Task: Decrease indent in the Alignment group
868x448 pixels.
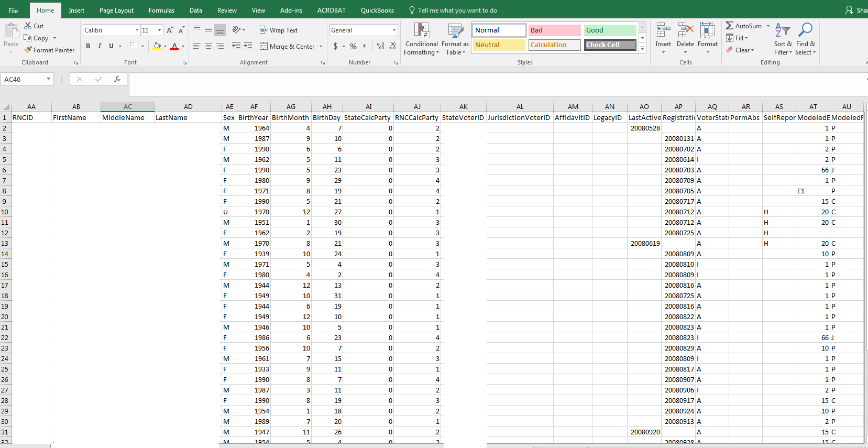Action: point(236,46)
